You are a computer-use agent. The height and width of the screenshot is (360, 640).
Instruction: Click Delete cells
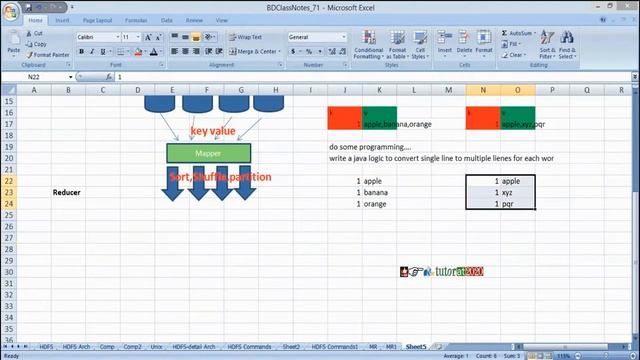[464, 43]
